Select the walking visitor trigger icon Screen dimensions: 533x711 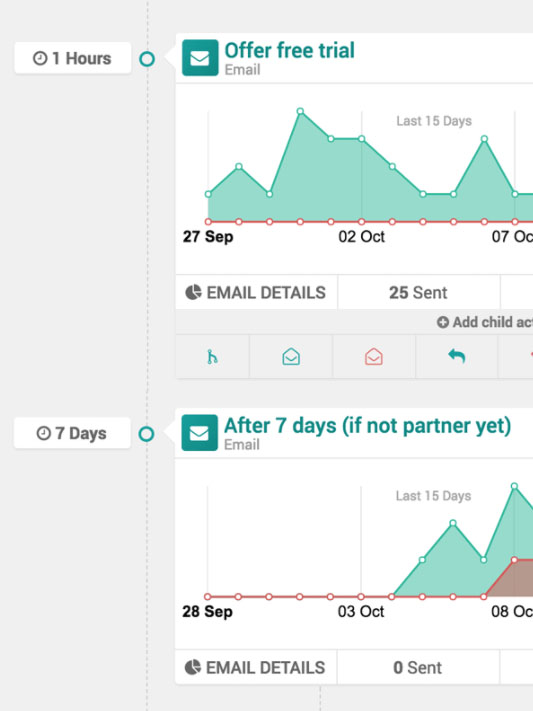[212, 357]
